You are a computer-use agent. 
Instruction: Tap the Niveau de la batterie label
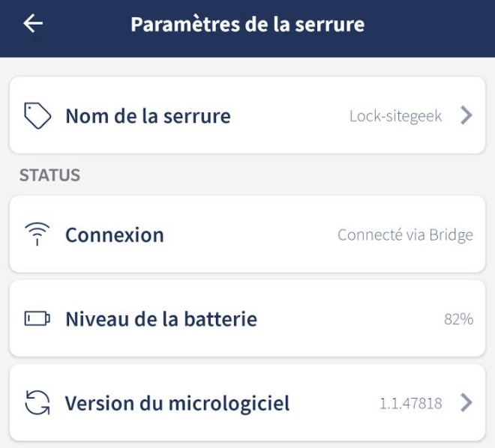tap(160, 319)
